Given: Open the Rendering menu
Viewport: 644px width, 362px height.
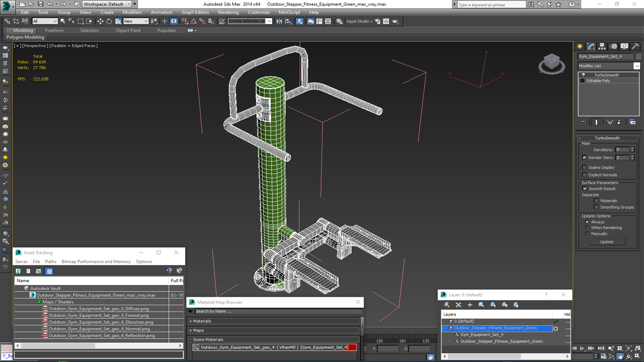Looking at the screenshot, I should click(228, 12).
